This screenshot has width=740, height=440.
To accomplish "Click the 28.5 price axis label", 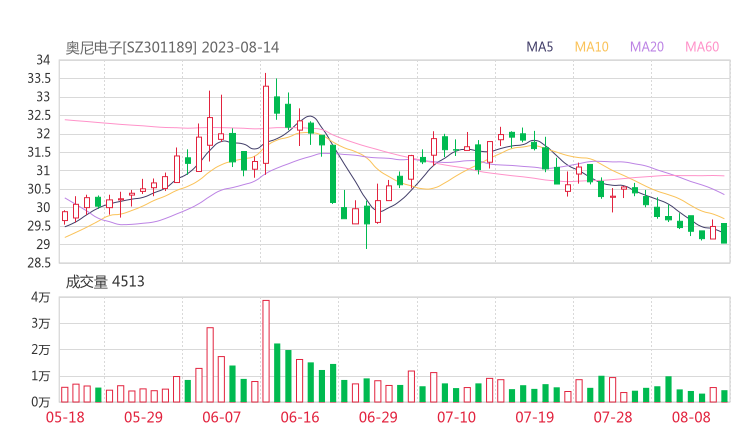I will pos(39,262).
